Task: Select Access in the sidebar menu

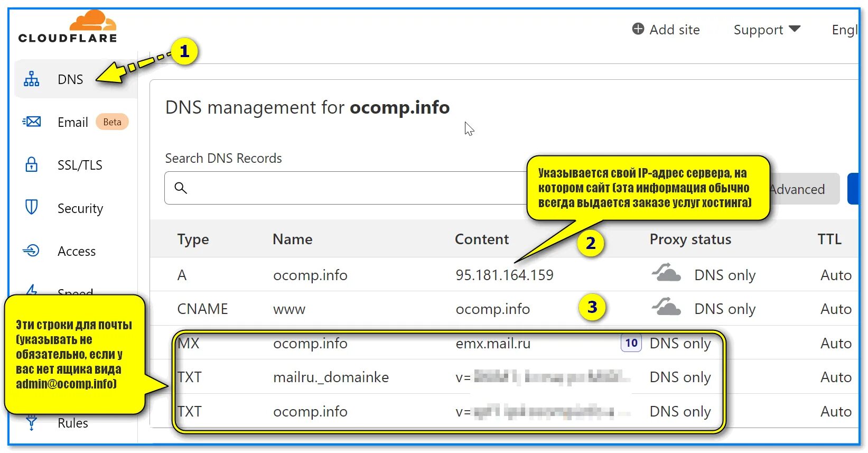Action: click(x=77, y=251)
